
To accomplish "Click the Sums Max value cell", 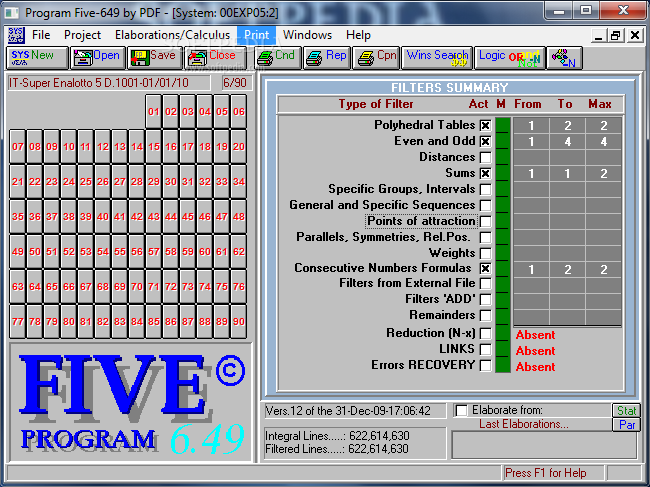I will [x=604, y=174].
